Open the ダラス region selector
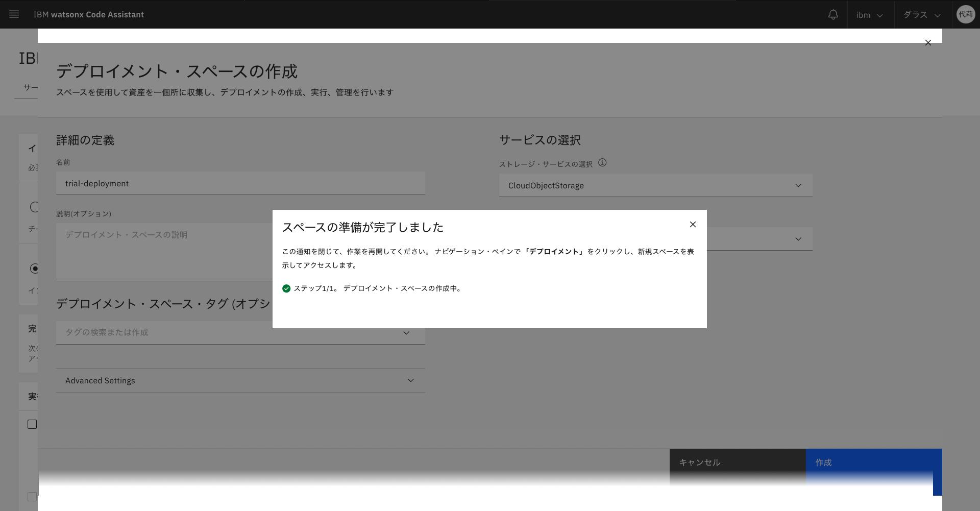Screen dimensions: 980x511 click(921, 14)
